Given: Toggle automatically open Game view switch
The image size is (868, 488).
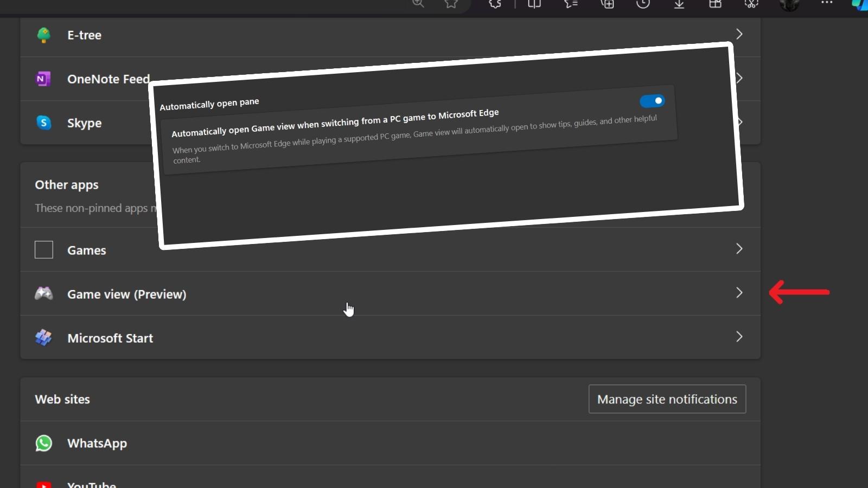Looking at the screenshot, I should point(652,101).
